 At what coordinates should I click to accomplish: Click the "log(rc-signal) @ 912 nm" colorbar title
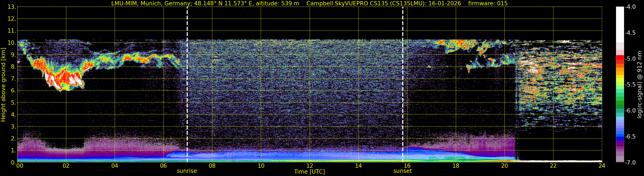(x=640, y=85)
